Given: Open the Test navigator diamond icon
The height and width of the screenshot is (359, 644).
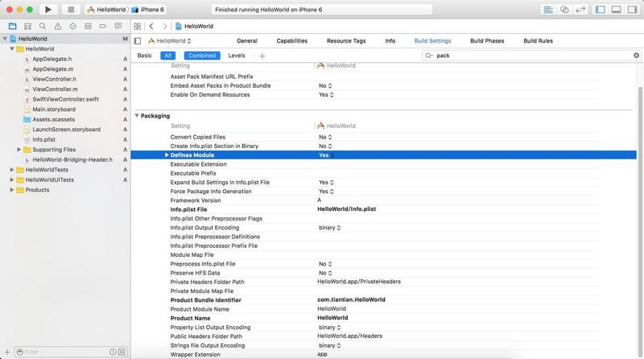Looking at the screenshot, I should point(72,27).
